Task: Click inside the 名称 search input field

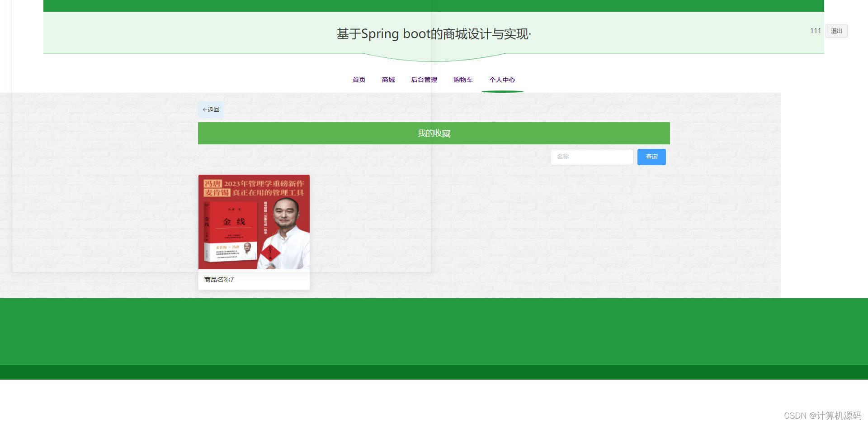Action: point(592,157)
